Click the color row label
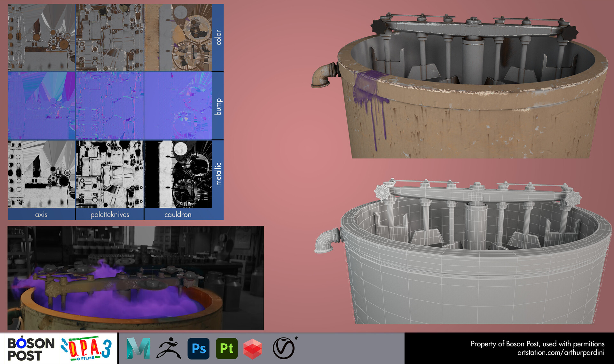The width and height of the screenshot is (614, 364). [218, 38]
